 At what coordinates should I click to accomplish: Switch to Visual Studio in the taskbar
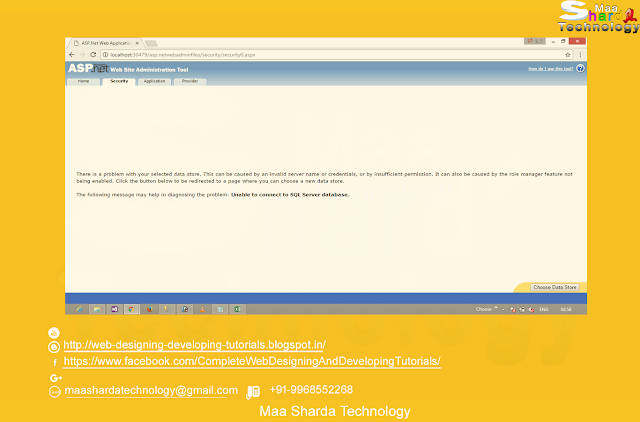[114, 309]
